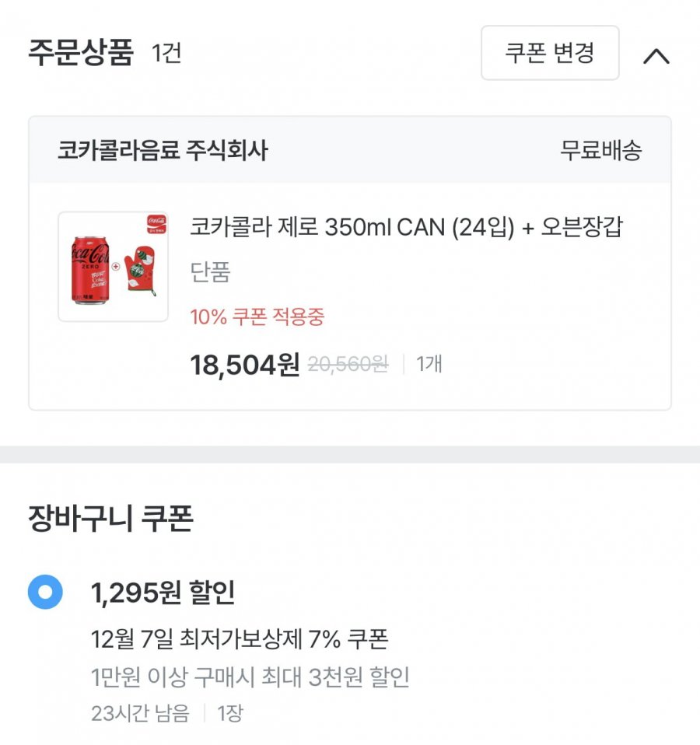Tap the seller name 코카콜라음료 주식회사
The image size is (700, 745).
(x=162, y=150)
